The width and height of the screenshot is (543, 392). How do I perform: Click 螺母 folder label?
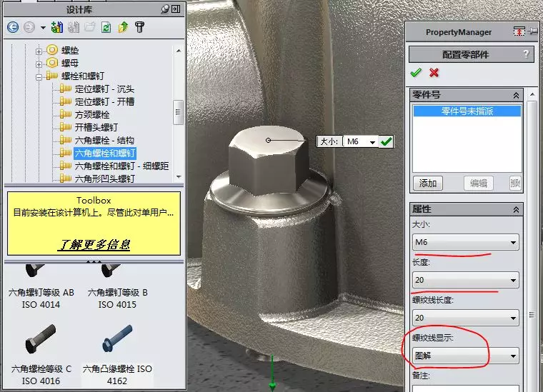[x=70, y=64]
